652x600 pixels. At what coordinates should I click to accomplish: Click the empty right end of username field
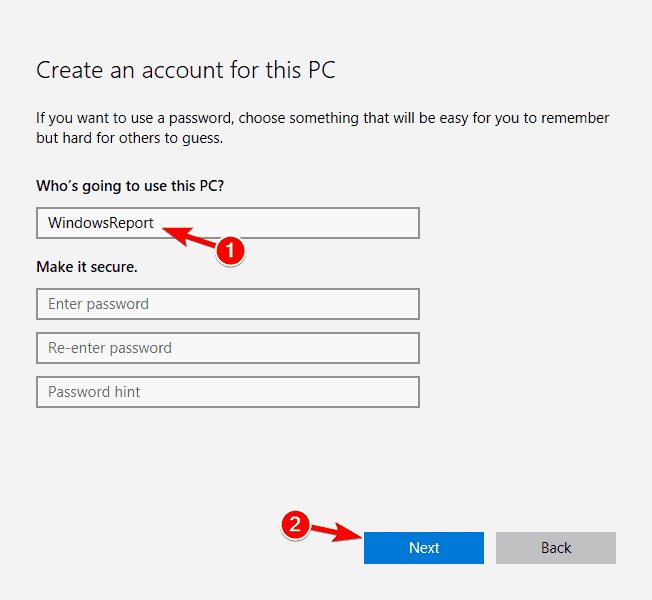[x=333, y=223]
